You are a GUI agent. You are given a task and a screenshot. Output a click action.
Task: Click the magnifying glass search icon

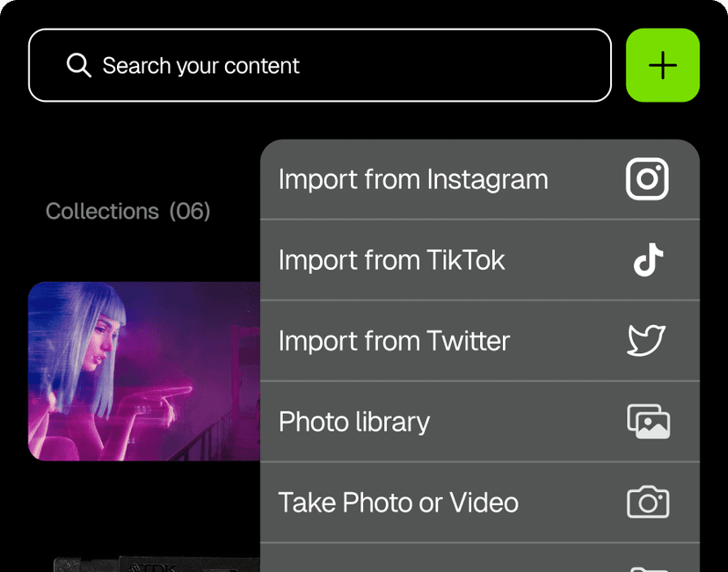(79, 65)
